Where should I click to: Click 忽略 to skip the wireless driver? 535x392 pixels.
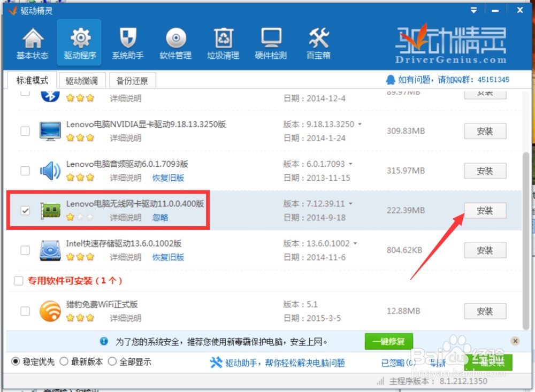(159, 218)
